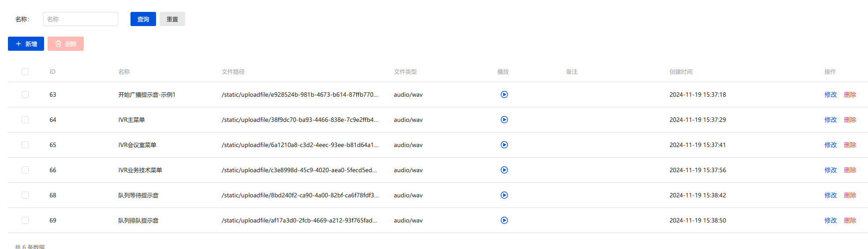Viewport: 868px width, 249px height.
Task: Select the checkbox for row ID 65
Action: [25, 145]
